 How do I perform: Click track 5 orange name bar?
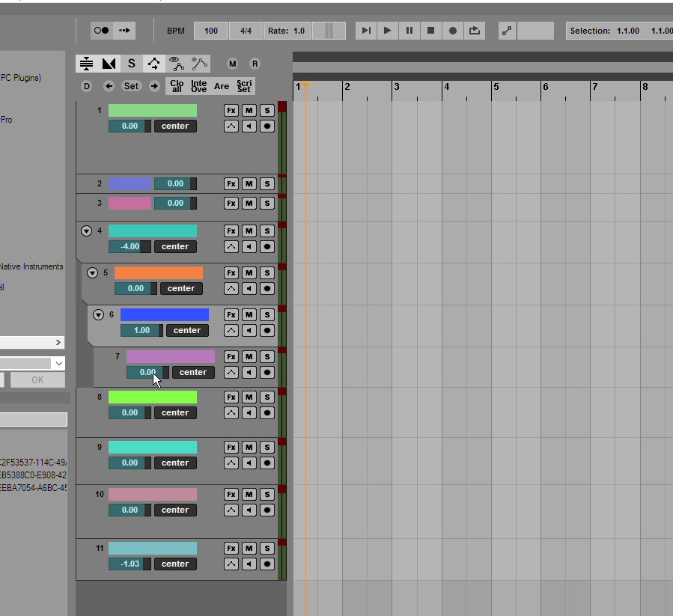[159, 273]
